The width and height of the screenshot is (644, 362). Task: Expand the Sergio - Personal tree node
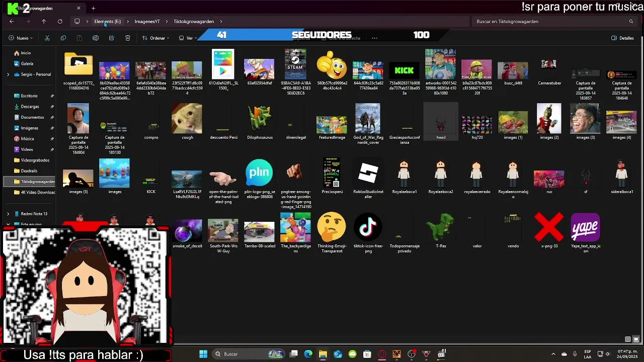click(x=8, y=74)
